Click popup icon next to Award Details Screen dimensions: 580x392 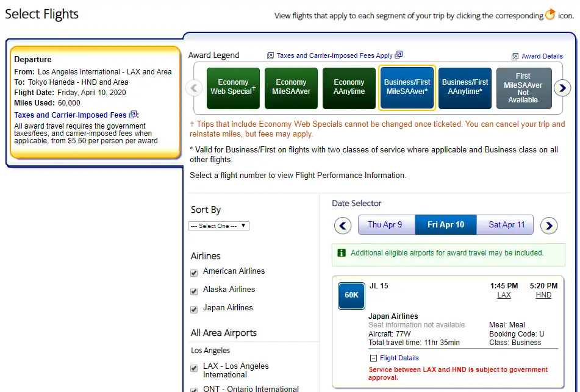pyautogui.click(x=515, y=56)
